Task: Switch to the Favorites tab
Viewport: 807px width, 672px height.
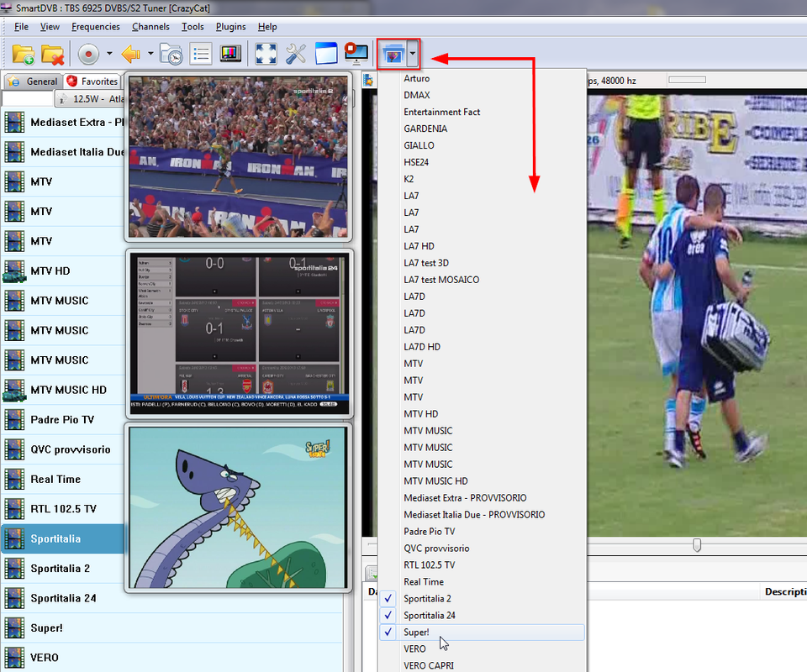Action: (92, 81)
